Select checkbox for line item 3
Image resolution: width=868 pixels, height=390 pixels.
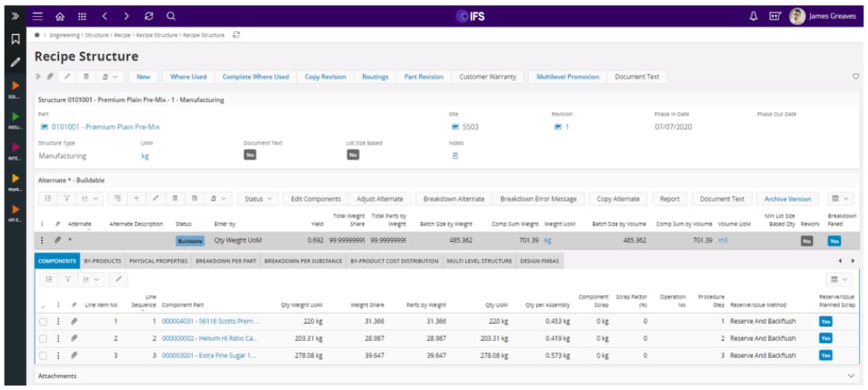pyautogui.click(x=44, y=355)
